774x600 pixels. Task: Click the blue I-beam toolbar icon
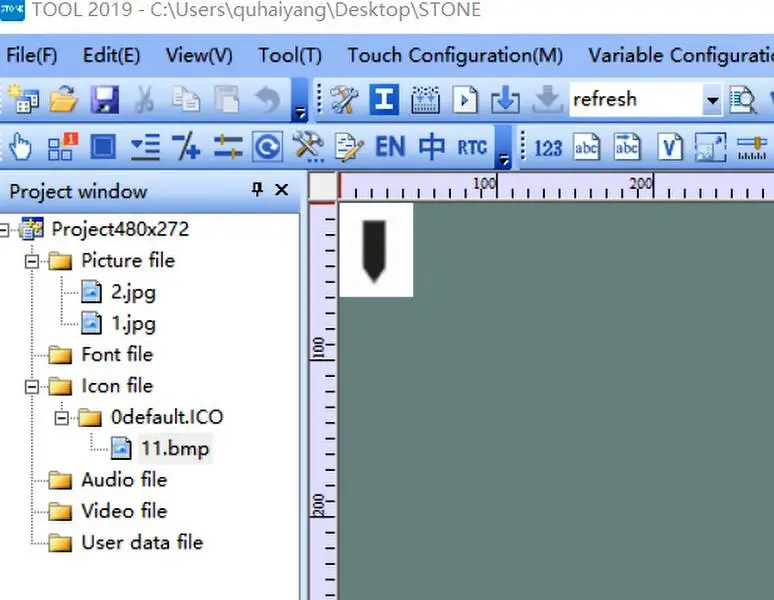pos(384,99)
